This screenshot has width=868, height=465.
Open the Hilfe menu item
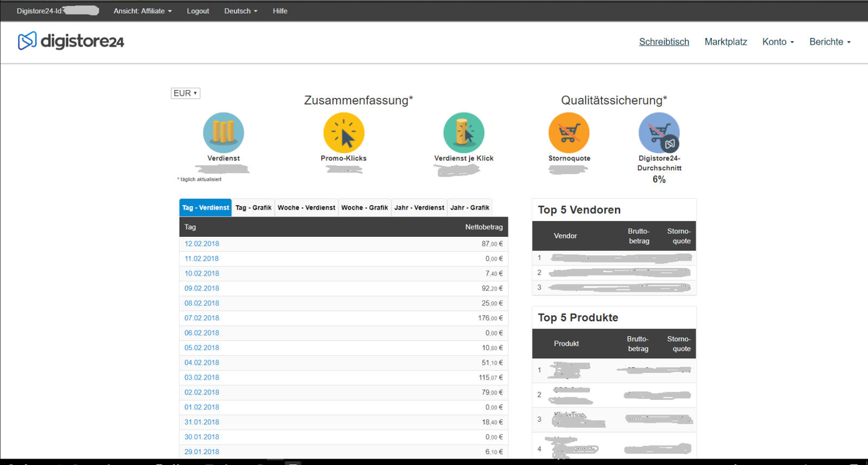280,11
